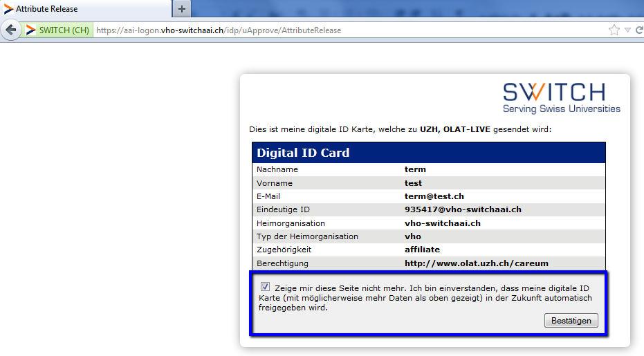This screenshot has height=356, width=644.
Task: Open a new tab with plus button
Action: [181, 9]
